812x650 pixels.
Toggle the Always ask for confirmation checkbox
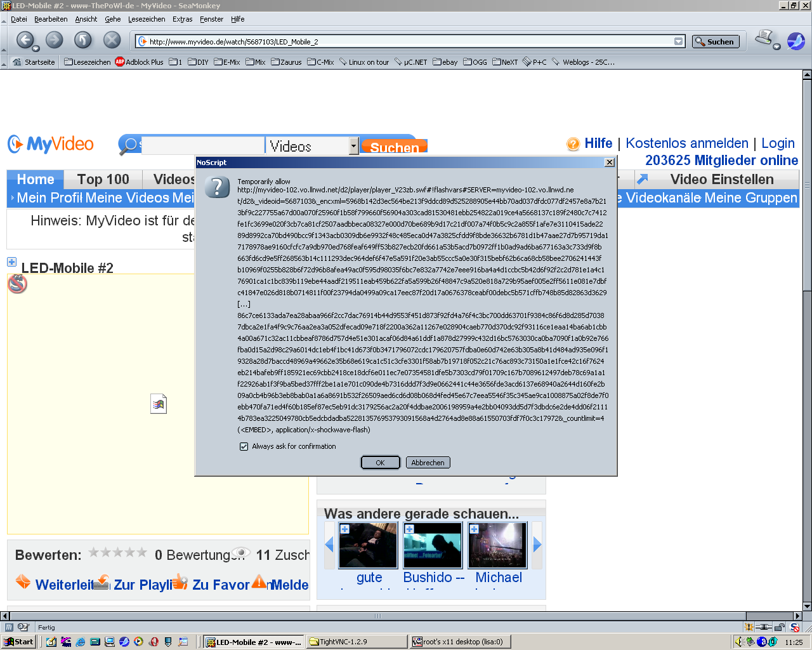pos(244,446)
